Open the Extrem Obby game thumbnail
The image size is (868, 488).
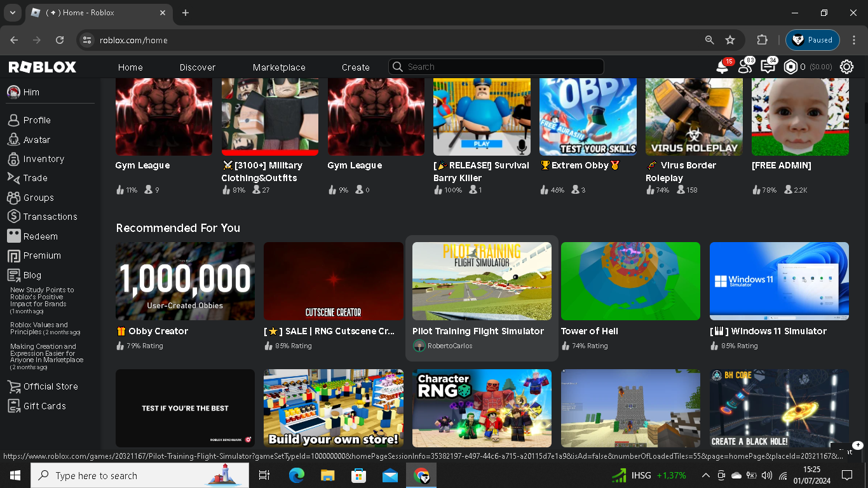click(588, 117)
